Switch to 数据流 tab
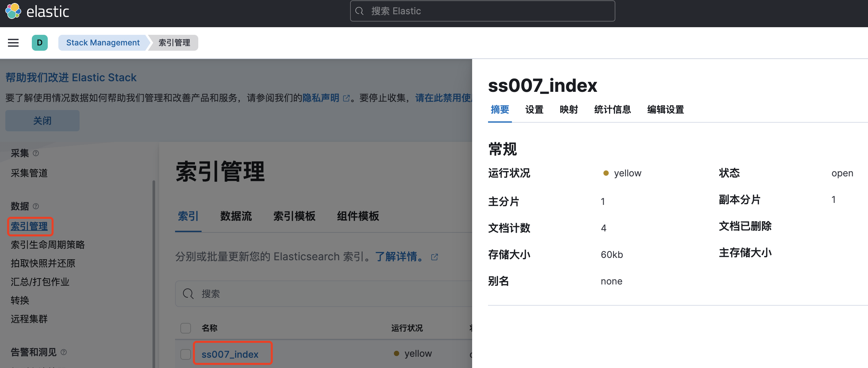The height and width of the screenshot is (368, 868). [x=235, y=216]
